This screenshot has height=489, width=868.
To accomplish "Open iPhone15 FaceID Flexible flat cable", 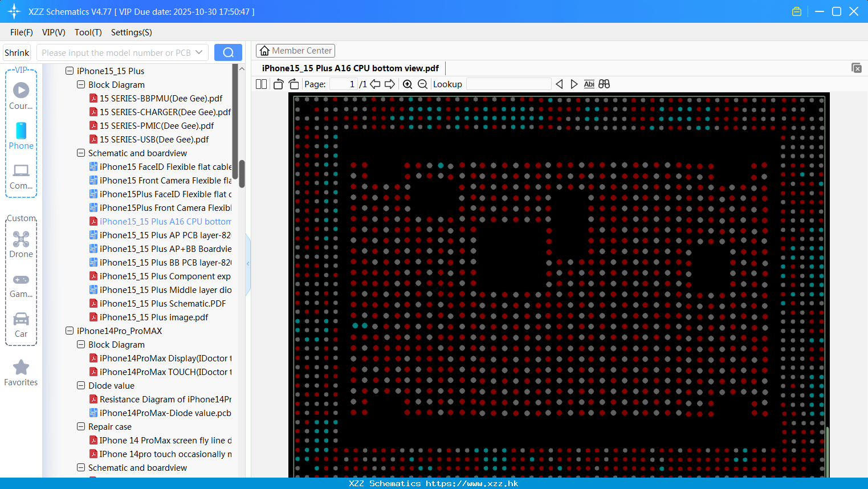I will [160, 166].
